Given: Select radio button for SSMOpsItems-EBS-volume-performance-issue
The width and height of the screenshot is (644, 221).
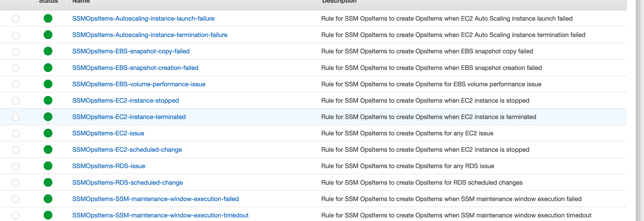Looking at the screenshot, I should (16, 84).
